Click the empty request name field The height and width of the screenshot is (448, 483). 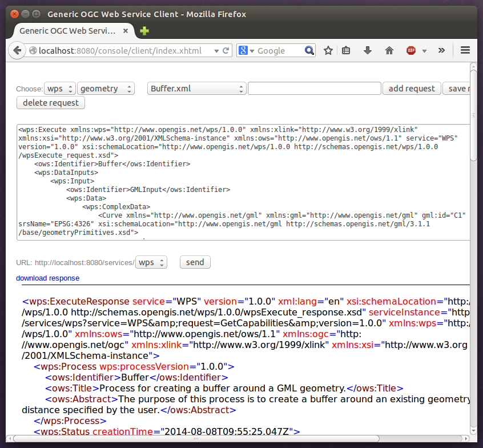click(314, 88)
